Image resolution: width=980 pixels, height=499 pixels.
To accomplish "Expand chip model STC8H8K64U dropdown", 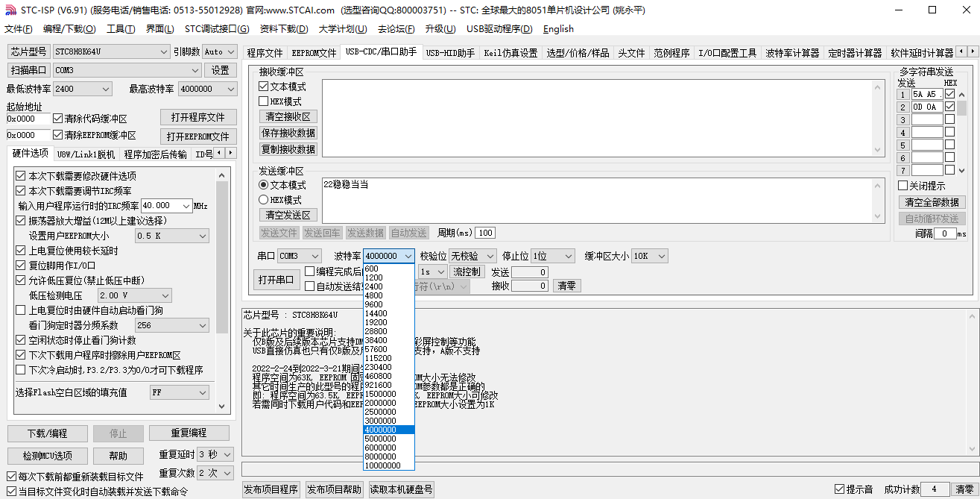I will point(164,51).
